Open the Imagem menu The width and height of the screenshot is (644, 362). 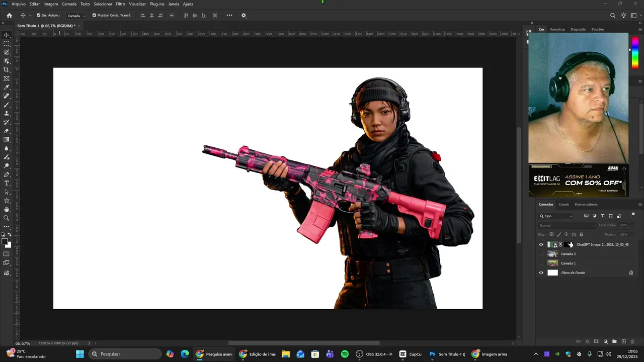click(51, 4)
